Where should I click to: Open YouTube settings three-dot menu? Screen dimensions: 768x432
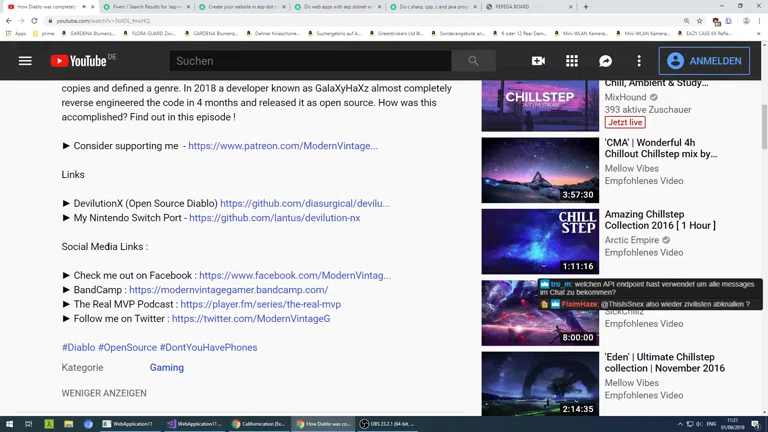639,61
